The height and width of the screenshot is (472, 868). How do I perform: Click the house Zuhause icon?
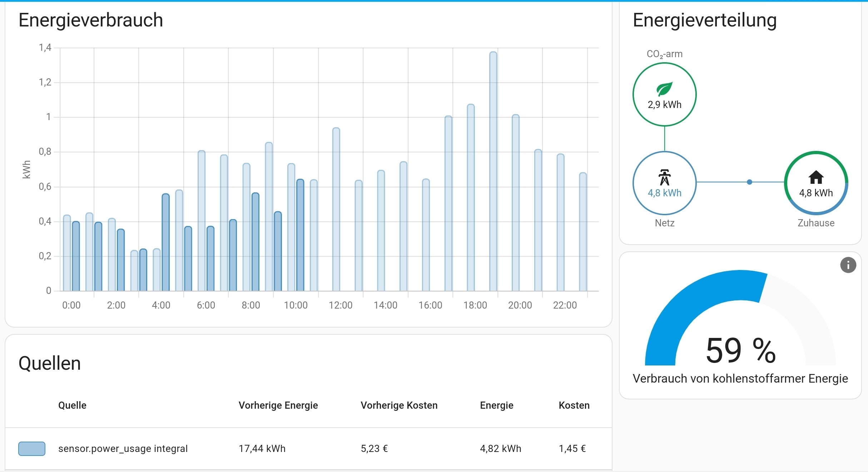[x=816, y=177]
